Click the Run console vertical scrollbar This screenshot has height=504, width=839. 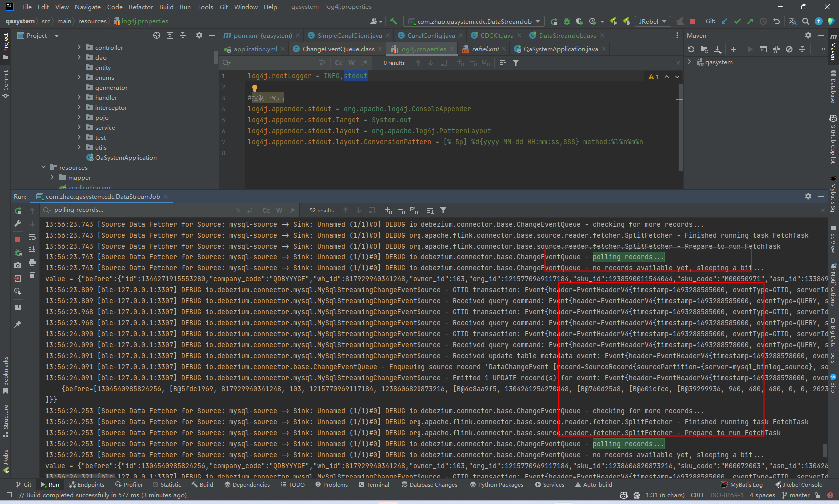[x=825, y=450]
